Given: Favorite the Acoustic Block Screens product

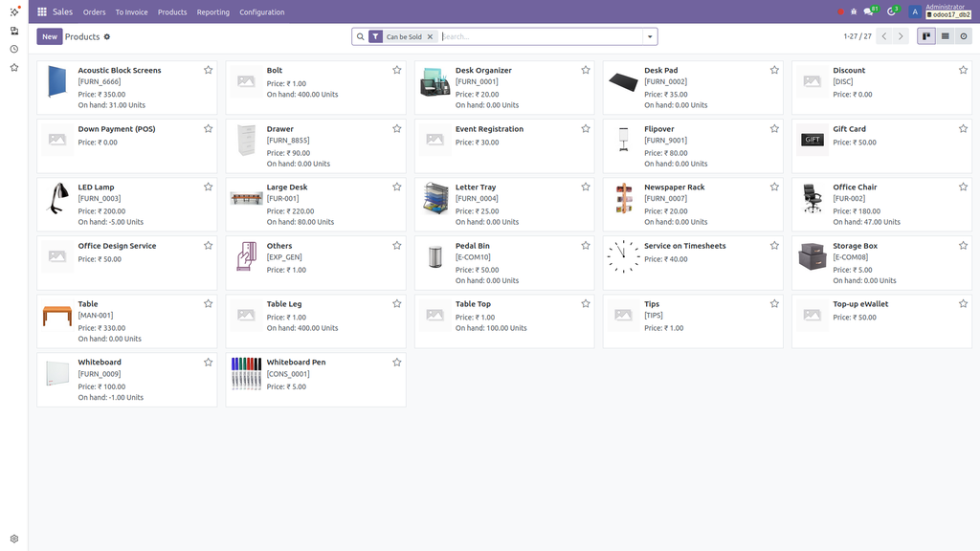Looking at the screenshot, I should (x=208, y=70).
